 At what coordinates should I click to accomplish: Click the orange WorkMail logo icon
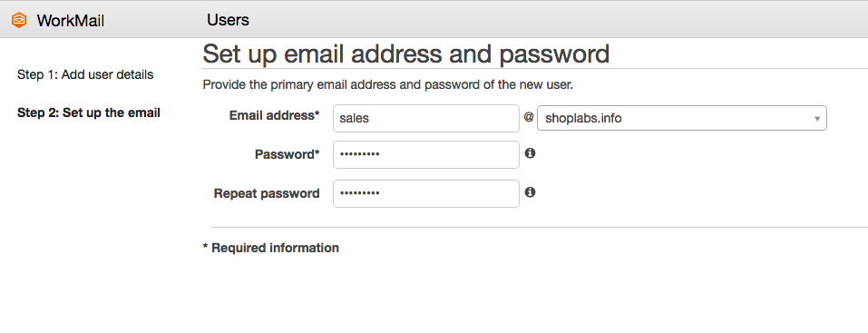coord(19,21)
